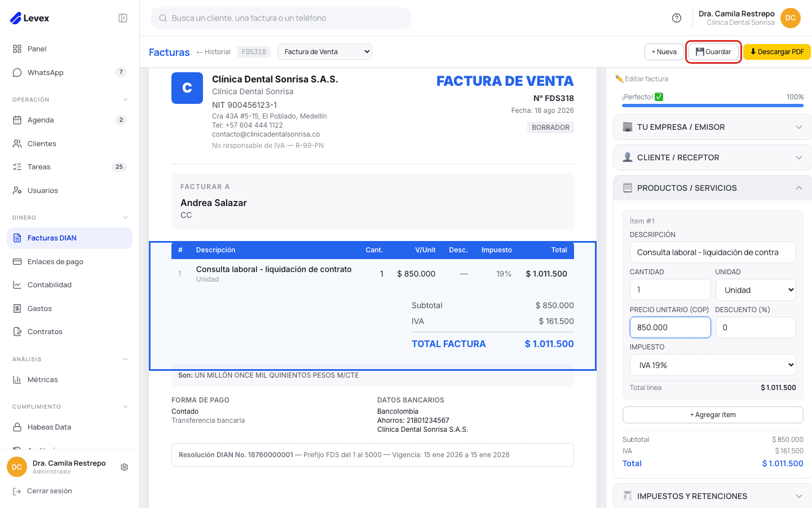812x508 pixels.
Task: Click the BORRADOR status badge
Action: coord(550,128)
